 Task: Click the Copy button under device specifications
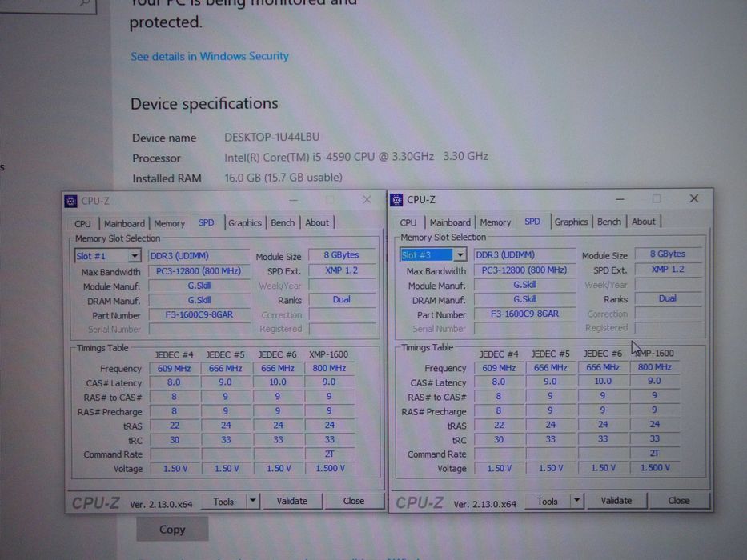[x=172, y=530]
